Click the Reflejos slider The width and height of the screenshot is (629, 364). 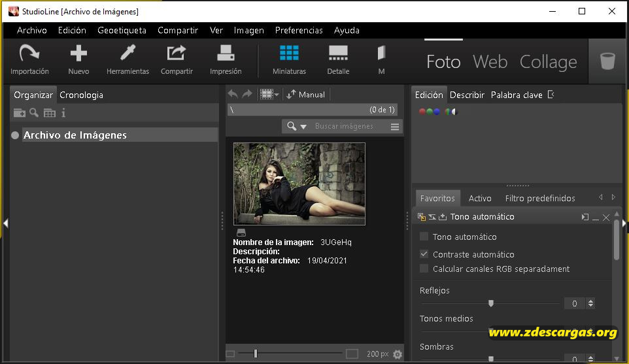pyautogui.click(x=490, y=303)
